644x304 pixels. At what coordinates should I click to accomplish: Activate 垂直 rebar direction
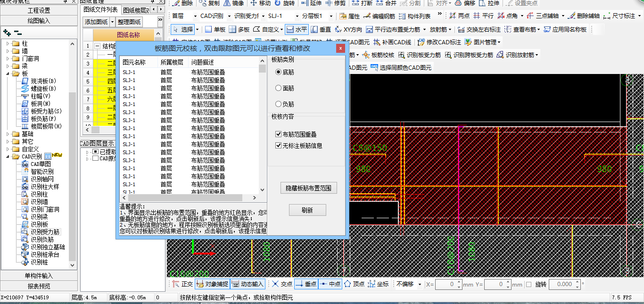pos(321,29)
